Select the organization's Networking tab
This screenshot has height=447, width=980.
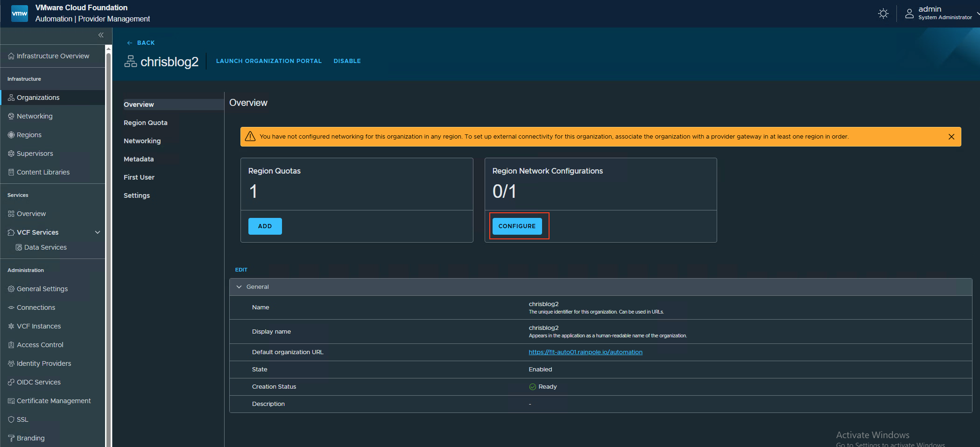click(x=142, y=141)
